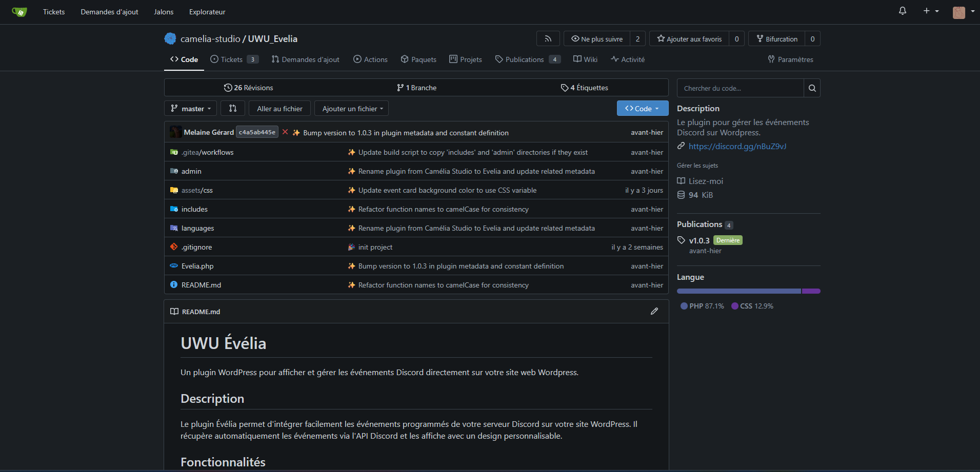Click the book icon in README header
Viewport: 980px width, 472px height.
click(174, 312)
